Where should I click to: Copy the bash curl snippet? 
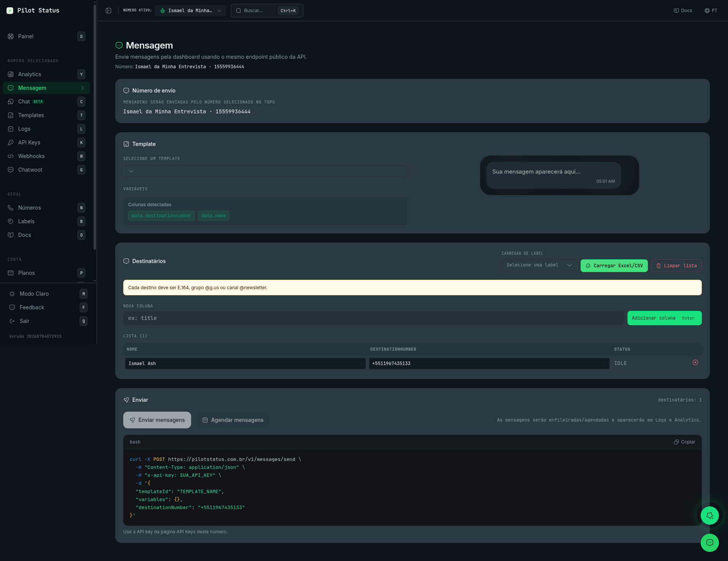[x=684, y=442]
